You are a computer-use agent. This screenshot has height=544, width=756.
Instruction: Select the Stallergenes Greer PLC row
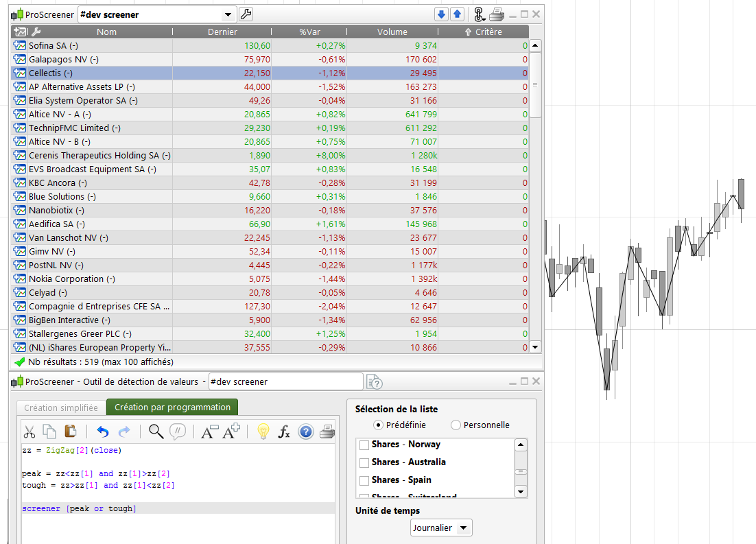(270, 333)
